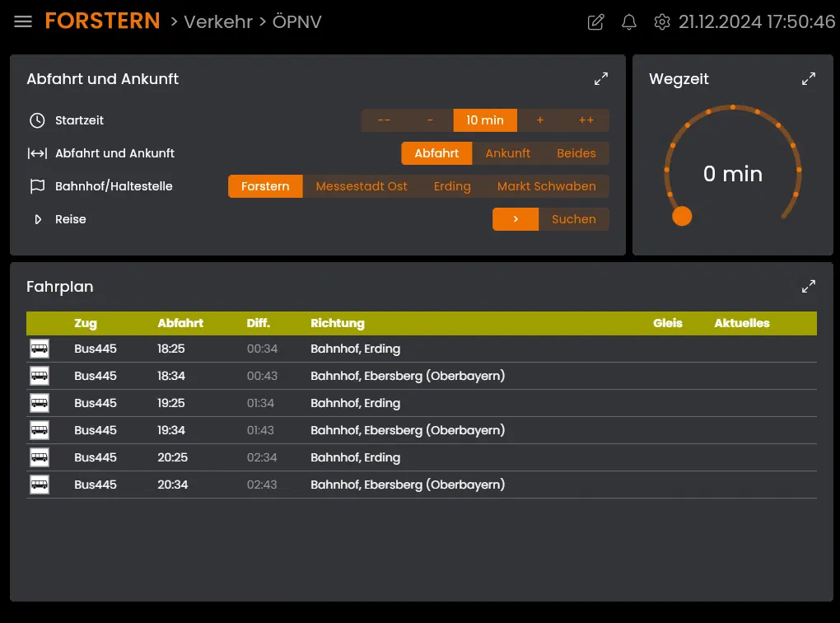Click the arrows icon beside Abfahrt und Ankunft
The height and width of the screenshot is (623, 840).
pos(37,153)
